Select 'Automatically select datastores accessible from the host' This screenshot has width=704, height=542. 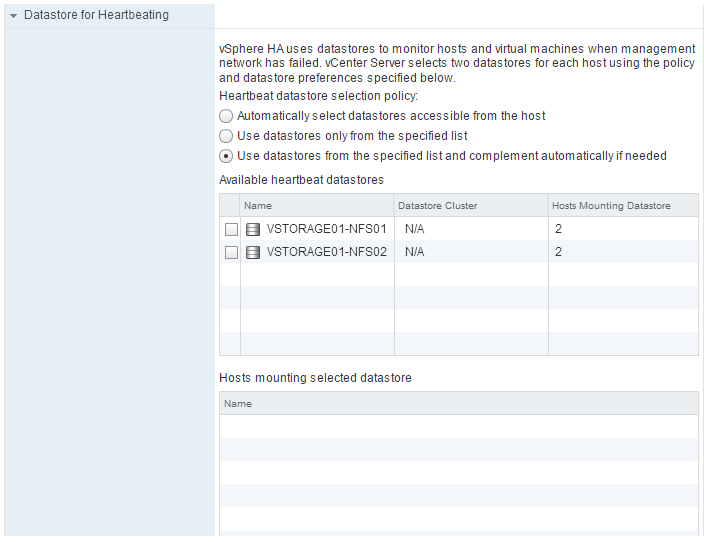coord(226,116)
